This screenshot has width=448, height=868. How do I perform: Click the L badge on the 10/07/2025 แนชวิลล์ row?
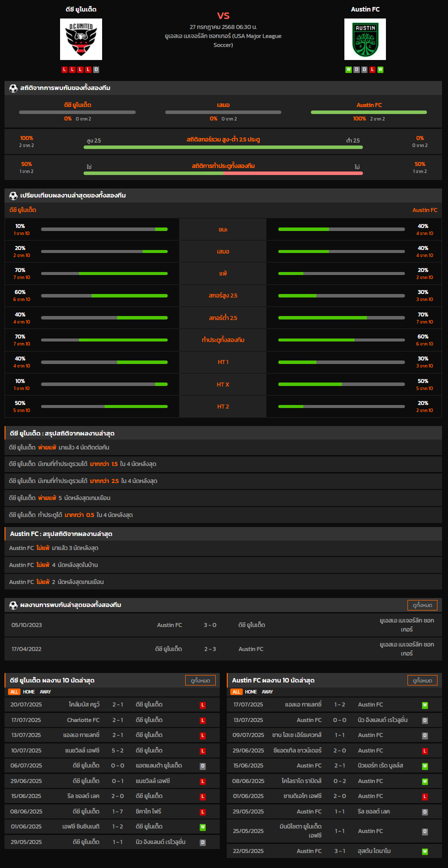tap(203, 751)
